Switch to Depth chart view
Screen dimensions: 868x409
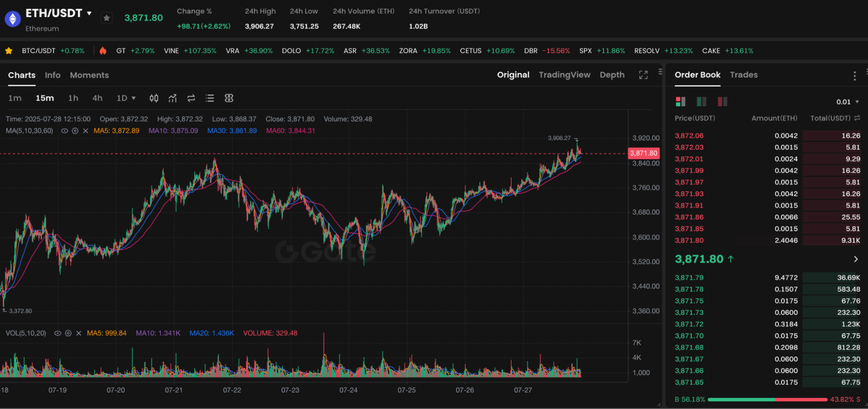point(612,75)
